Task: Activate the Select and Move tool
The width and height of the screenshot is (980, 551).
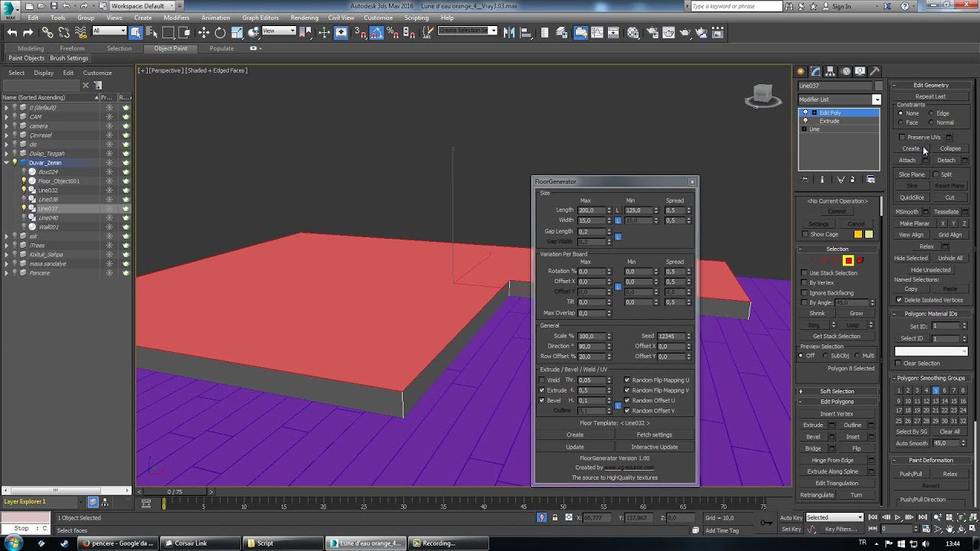Action: click(204, 32)
